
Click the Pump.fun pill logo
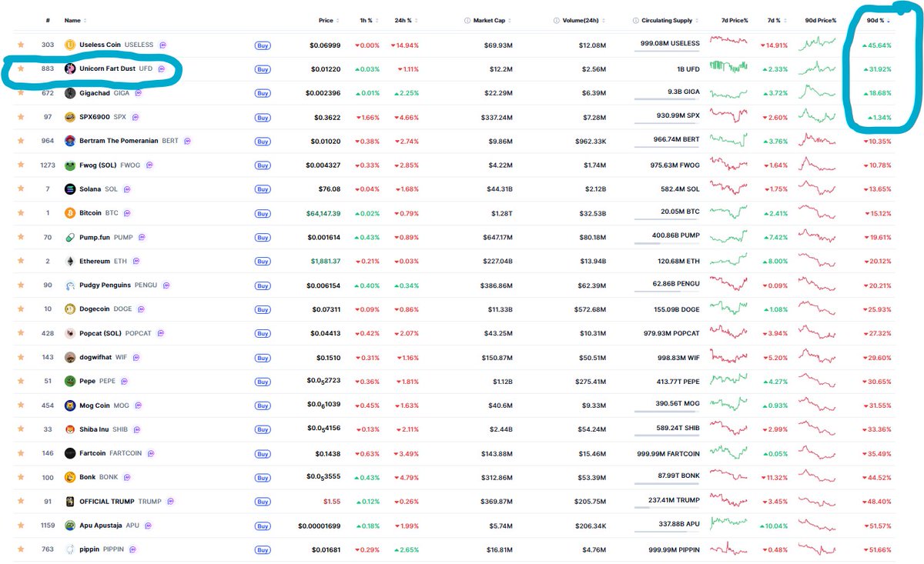click(70, 238)
